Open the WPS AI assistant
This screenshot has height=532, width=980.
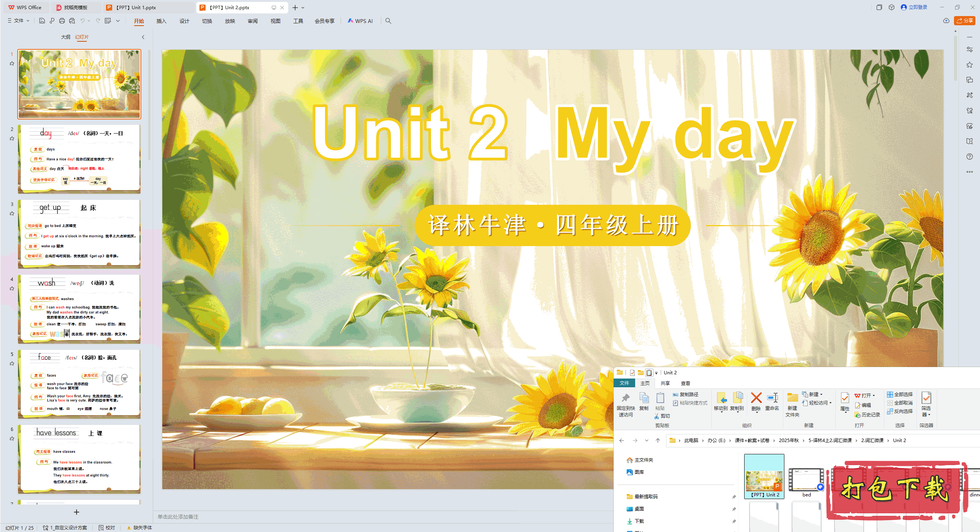pos(360,21)
